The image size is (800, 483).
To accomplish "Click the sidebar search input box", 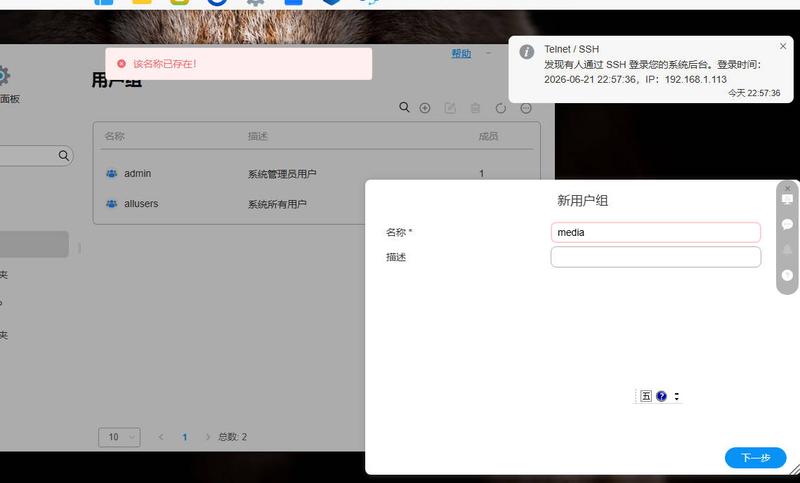I will [36, 156].
